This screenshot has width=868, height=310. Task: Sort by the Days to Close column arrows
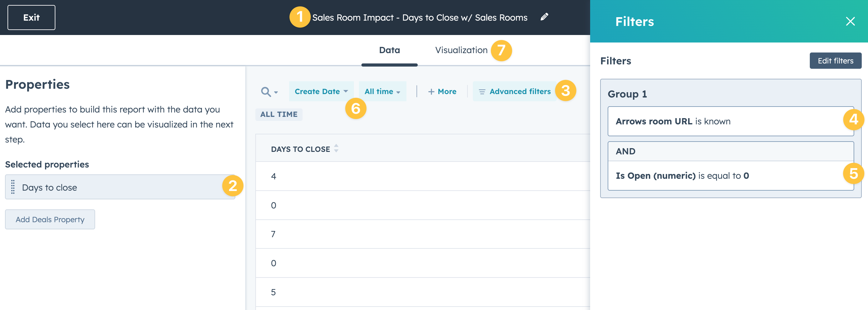tap(336, 148)
